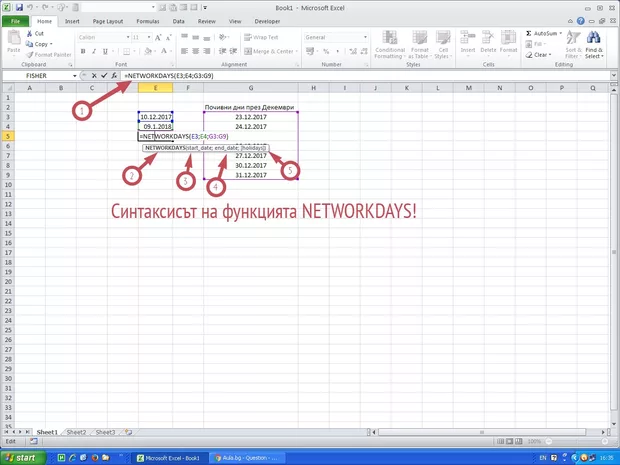This screenshot has height=465, width=620.
Task: Toggle Wrap Text
Action: tap(261, 37)
